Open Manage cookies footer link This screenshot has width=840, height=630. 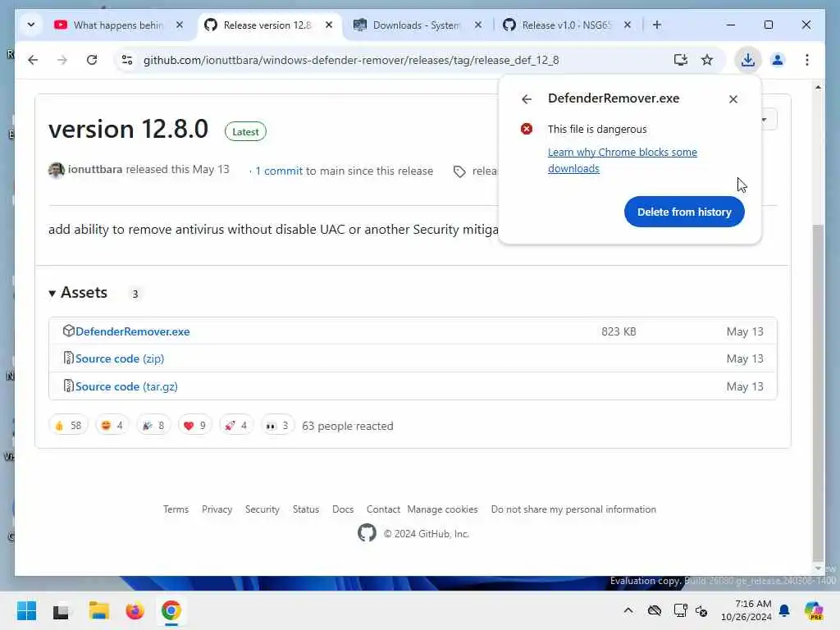pos(442,509)
